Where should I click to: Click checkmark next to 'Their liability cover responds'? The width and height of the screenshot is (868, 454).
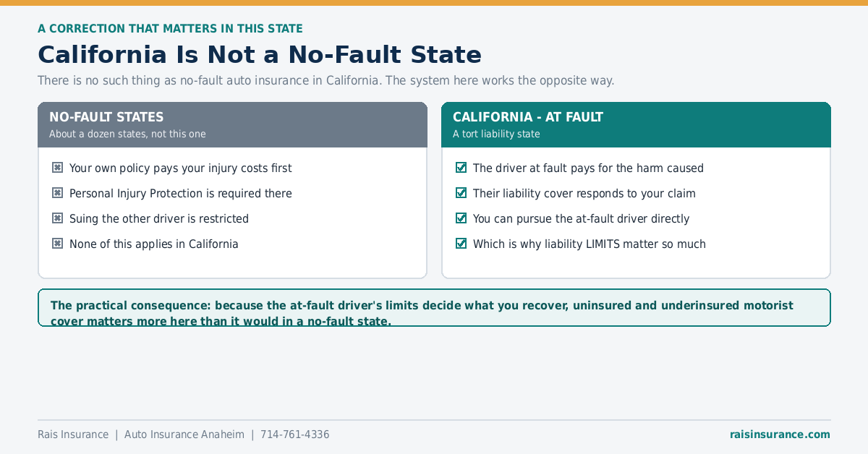click(x=461, y=193)
